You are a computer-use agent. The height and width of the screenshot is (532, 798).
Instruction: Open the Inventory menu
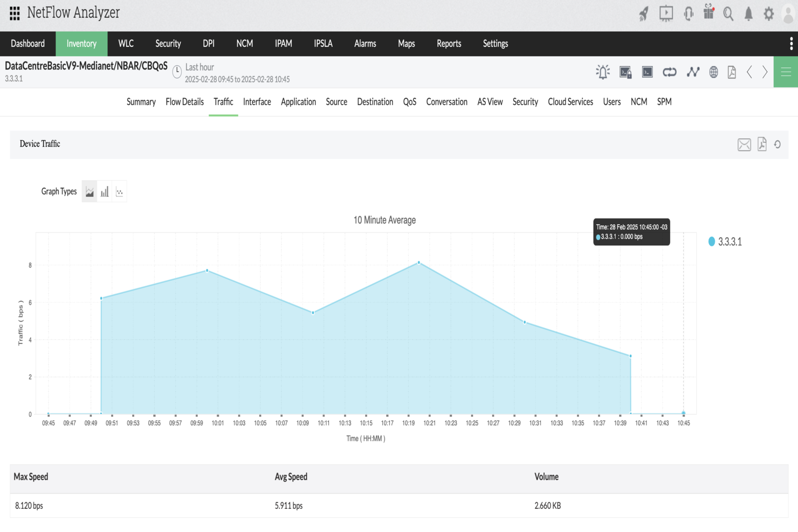81,44
